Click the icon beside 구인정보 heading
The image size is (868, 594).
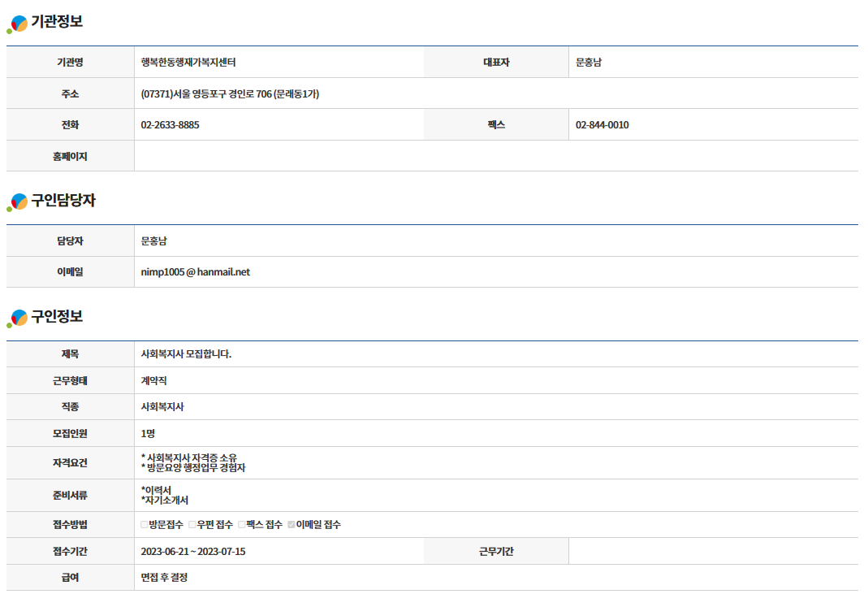tap(17, 319)
